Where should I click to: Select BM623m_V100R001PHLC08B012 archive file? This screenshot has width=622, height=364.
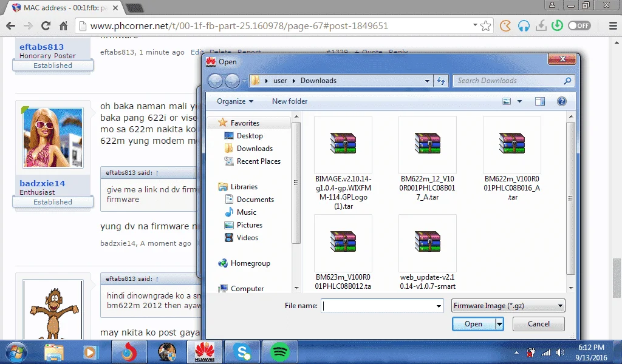[x=343, y=253]
